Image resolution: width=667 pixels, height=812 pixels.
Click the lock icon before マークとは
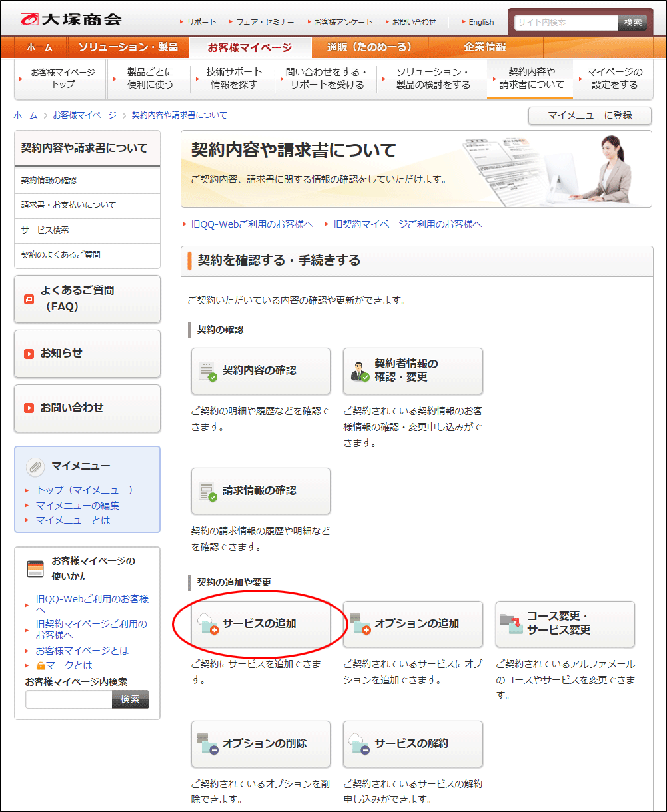click(x=41, y=665)
